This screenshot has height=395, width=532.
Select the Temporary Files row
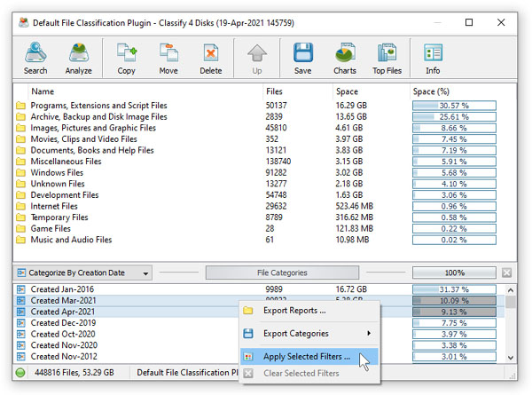tap(264, 217)
